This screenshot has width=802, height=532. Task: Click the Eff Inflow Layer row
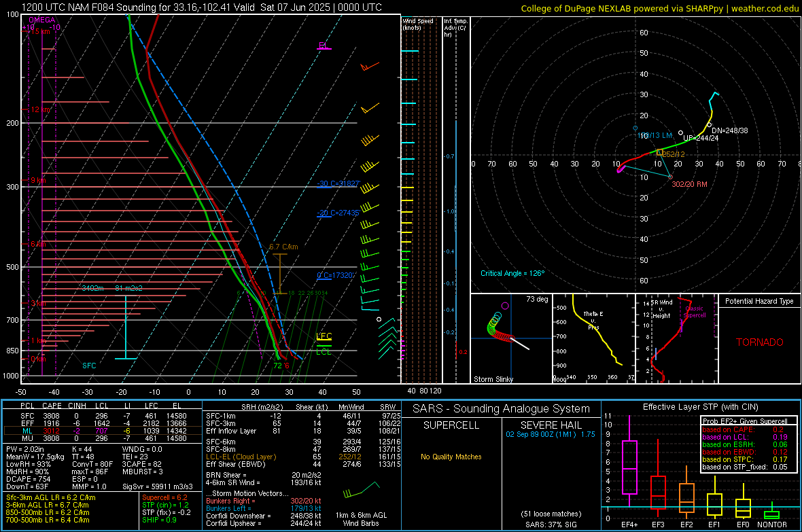303,431
